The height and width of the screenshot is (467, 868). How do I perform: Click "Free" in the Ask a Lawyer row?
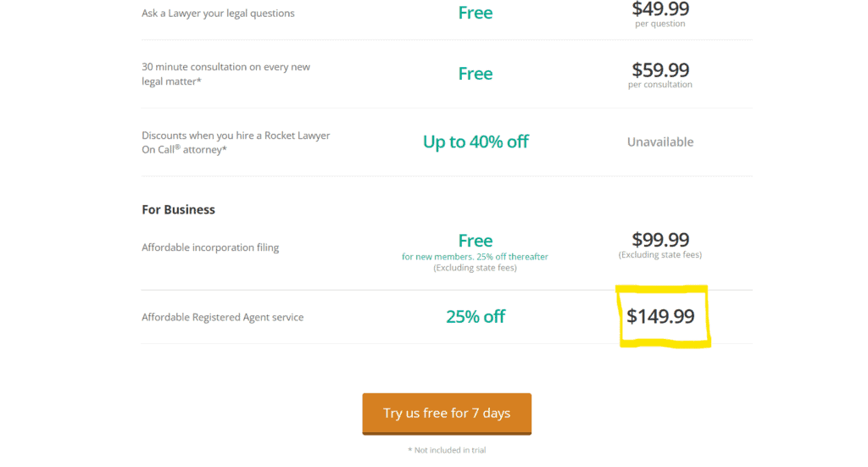point(476,13)
